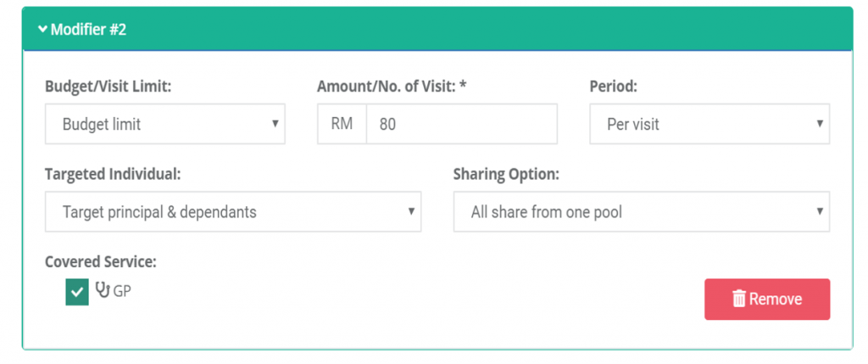Click the trash icon on Remove button
This screenshot has height=364, width=868.
coord(739,299)
